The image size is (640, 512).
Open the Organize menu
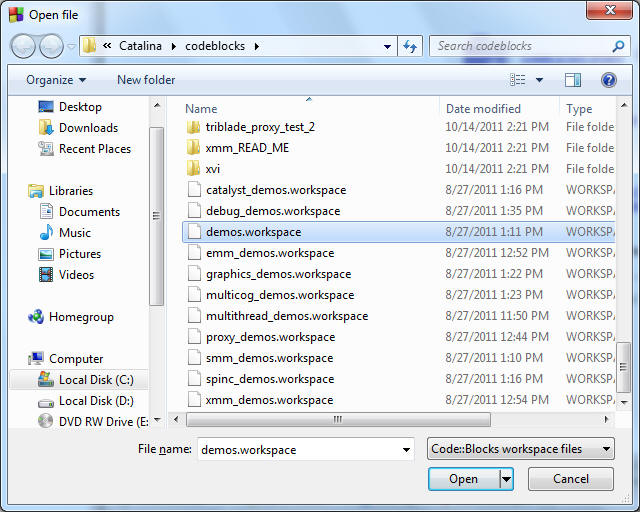point(56,80)
